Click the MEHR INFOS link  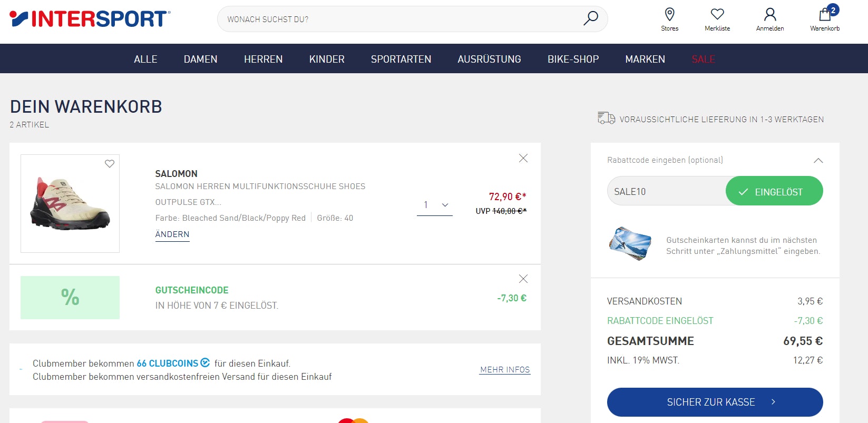pos(505,370)
